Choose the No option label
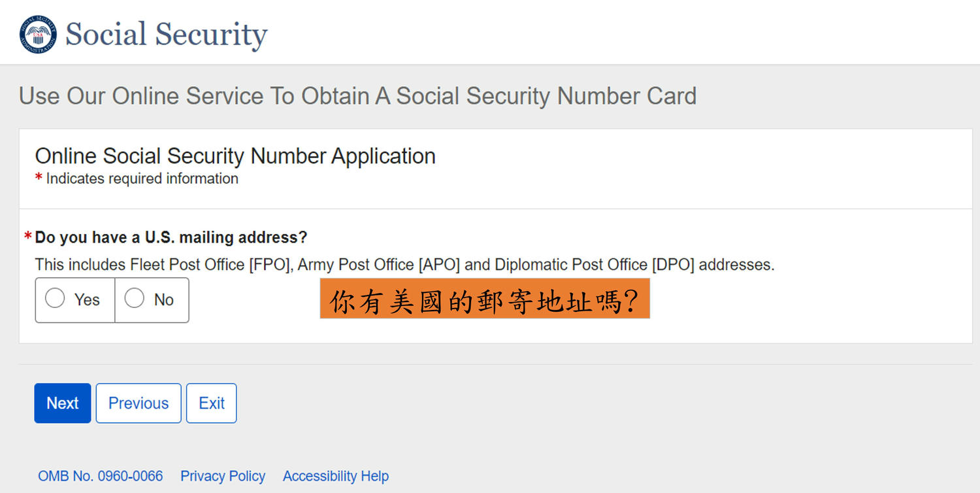This screenshot has width=980, height=493. (x=164, y=299)
